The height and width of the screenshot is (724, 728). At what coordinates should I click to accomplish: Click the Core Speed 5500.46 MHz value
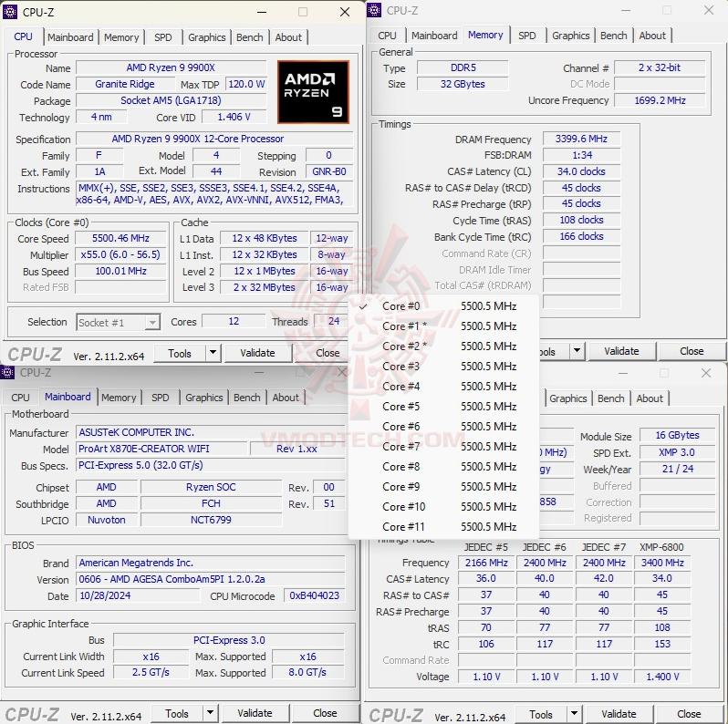click(120, 239)
